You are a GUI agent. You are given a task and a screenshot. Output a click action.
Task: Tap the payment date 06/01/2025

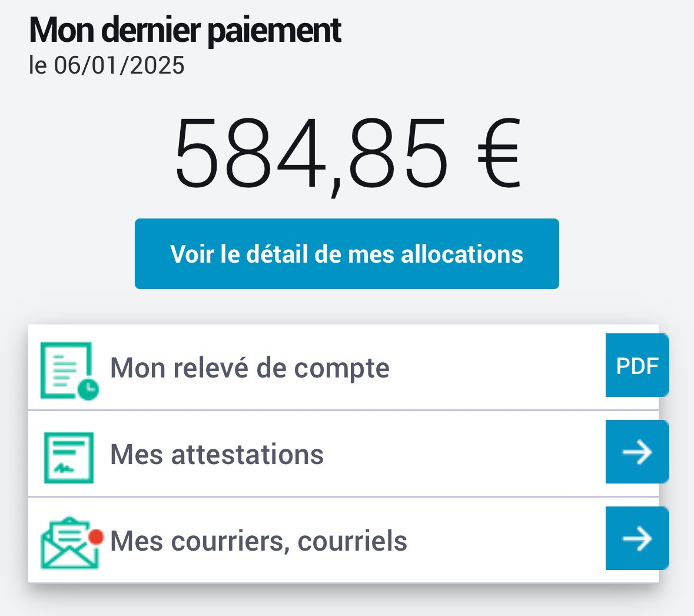point(119,65)
